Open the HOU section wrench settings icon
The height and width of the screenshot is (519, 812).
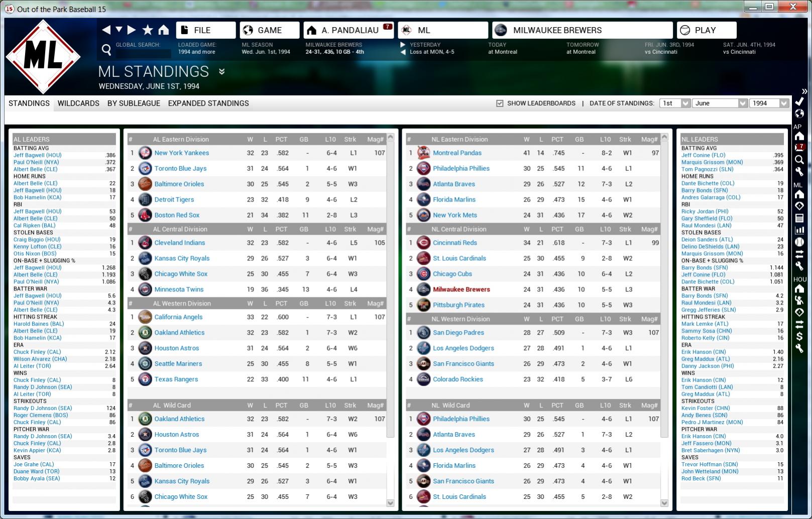tap(799, 348)
